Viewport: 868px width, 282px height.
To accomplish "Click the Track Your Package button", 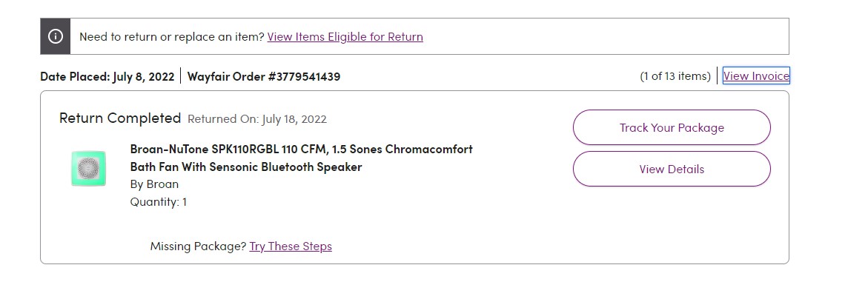I will click(x=672, y=128).
